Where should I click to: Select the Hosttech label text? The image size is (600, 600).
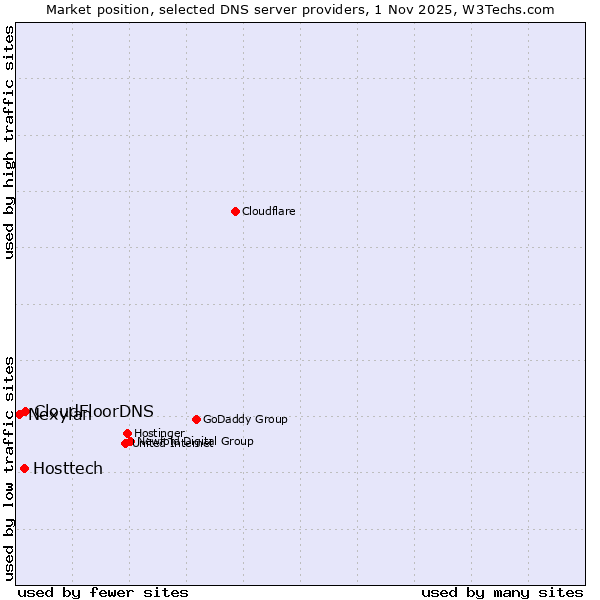click(68, 468)
